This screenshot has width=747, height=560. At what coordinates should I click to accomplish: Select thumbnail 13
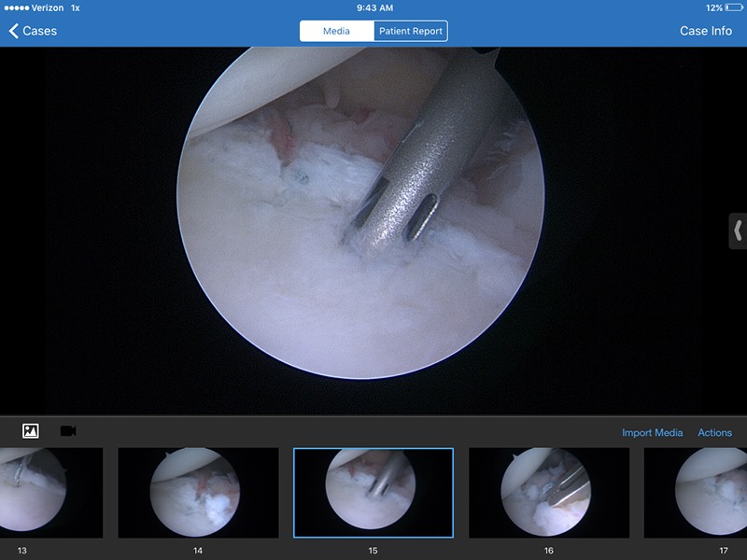tap(51, 493)
